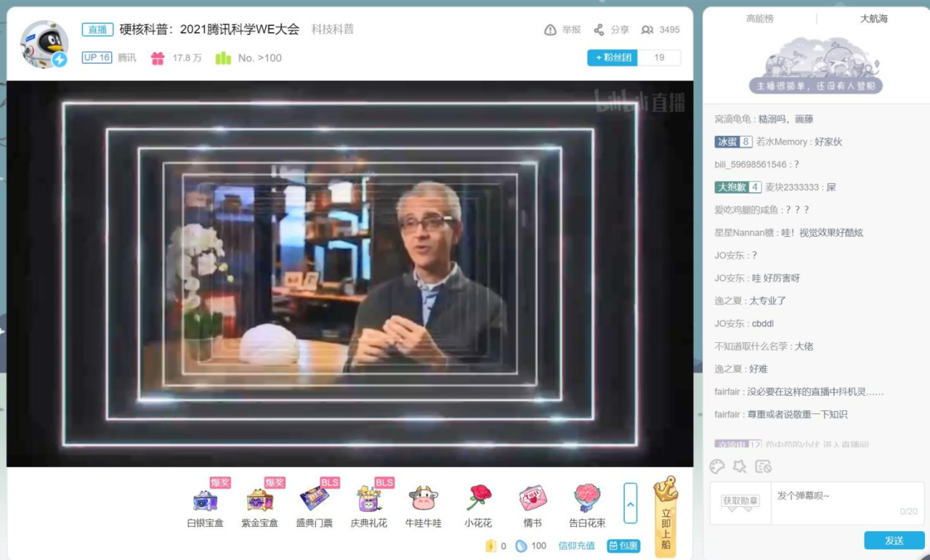Click the chat message 太专业了

768,301
